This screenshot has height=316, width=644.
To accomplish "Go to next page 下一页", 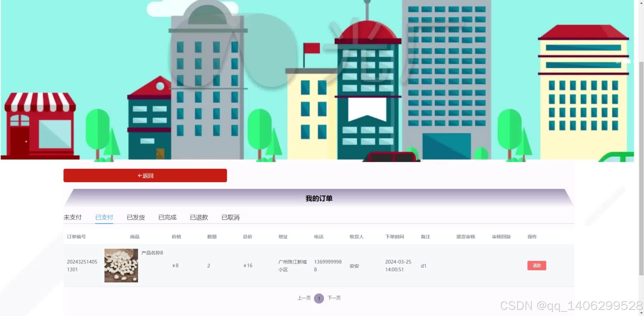I will 334,298.
